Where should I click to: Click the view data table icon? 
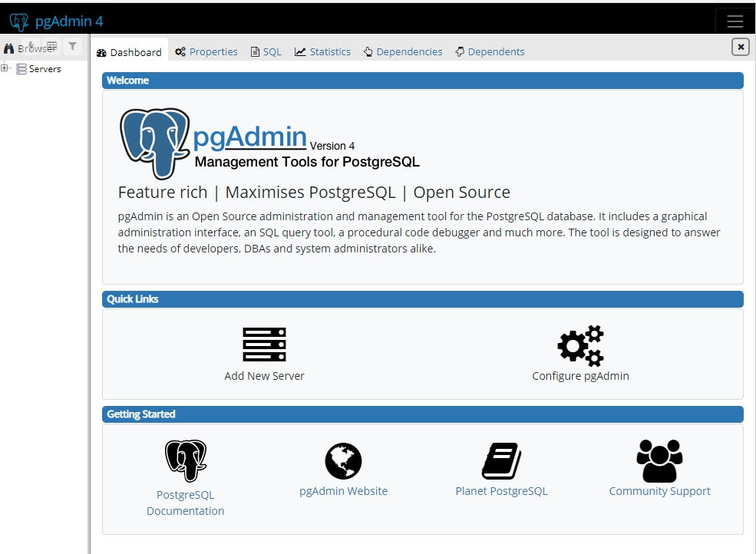tap(51, 47)
